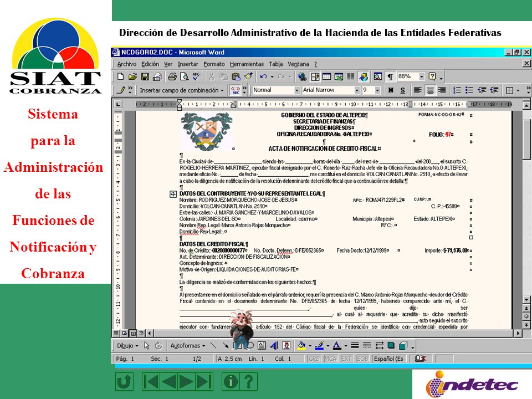Open the Herramientas menu
Viewport: 532px width, 399px height.
(x=247, y=64)
